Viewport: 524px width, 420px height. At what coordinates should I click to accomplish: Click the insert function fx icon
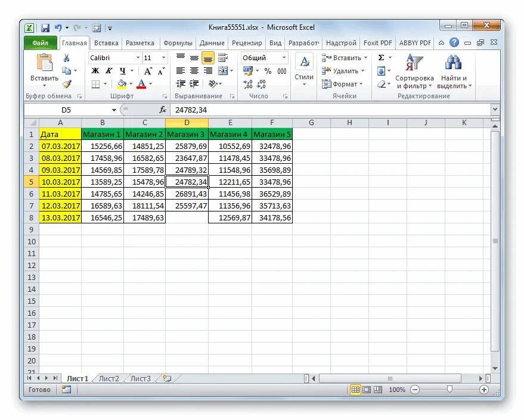click(x=163, y=110)
